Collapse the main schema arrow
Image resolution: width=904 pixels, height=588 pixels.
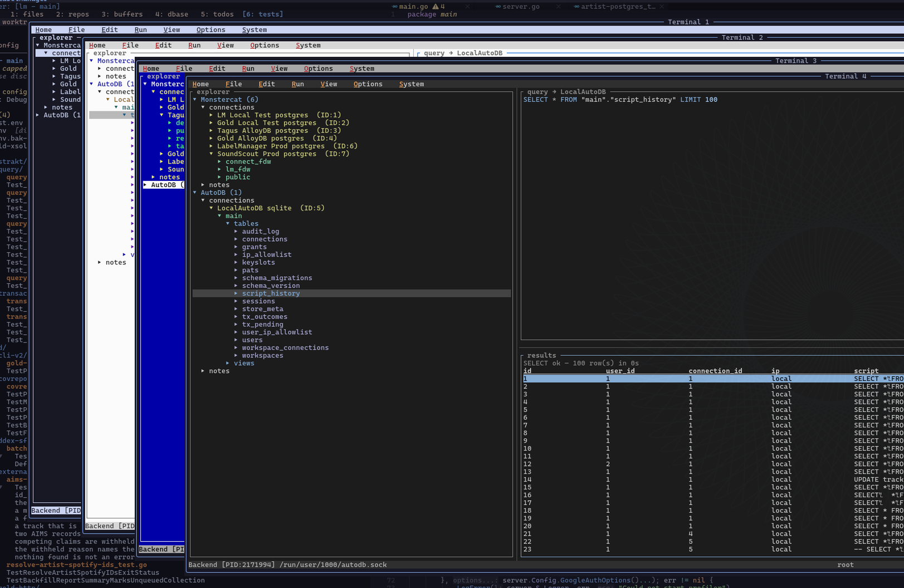(219, 216)
